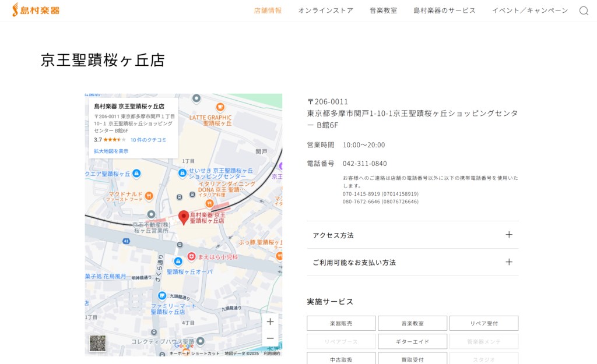Click the クエア聖蹟桜ヶ丘 shopping bag icon
Image resolution: width=597 pixels, height=364 pixels.
136,174
